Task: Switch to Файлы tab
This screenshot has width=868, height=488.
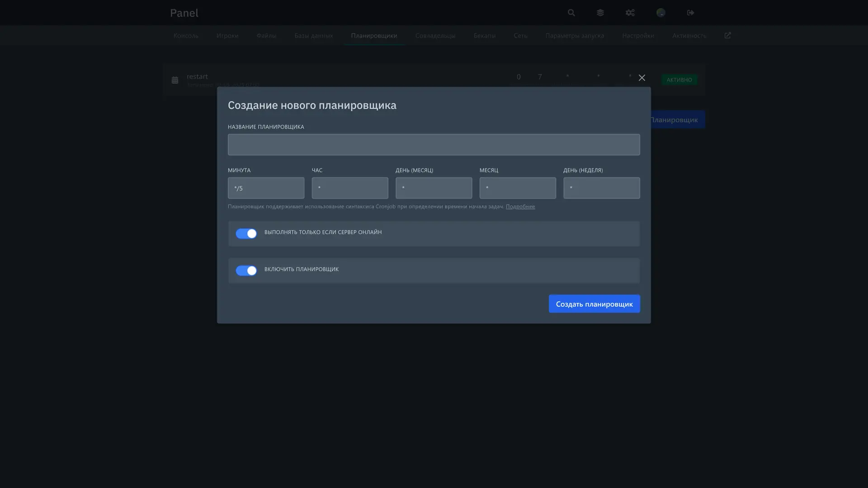Action: point(266,35)
